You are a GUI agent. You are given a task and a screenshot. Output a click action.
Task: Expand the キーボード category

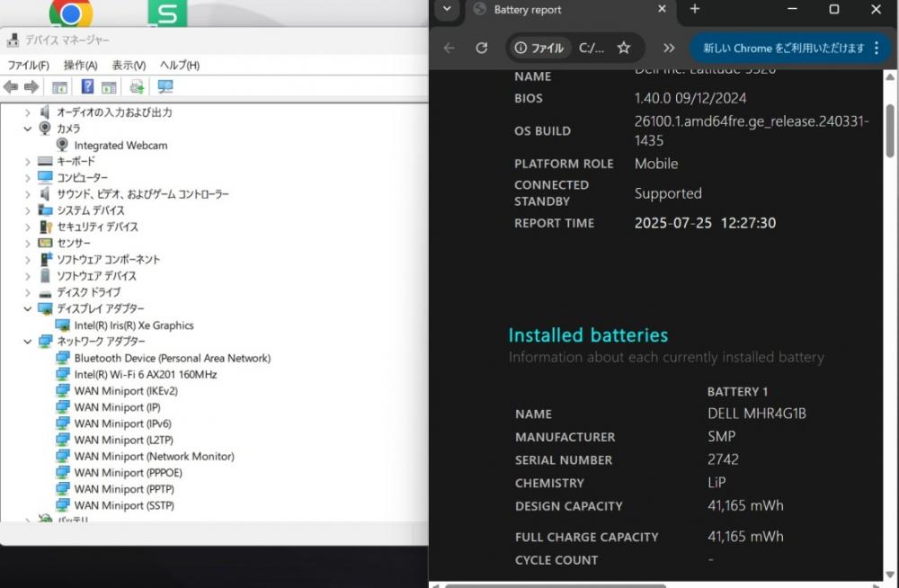click(28, 162)
